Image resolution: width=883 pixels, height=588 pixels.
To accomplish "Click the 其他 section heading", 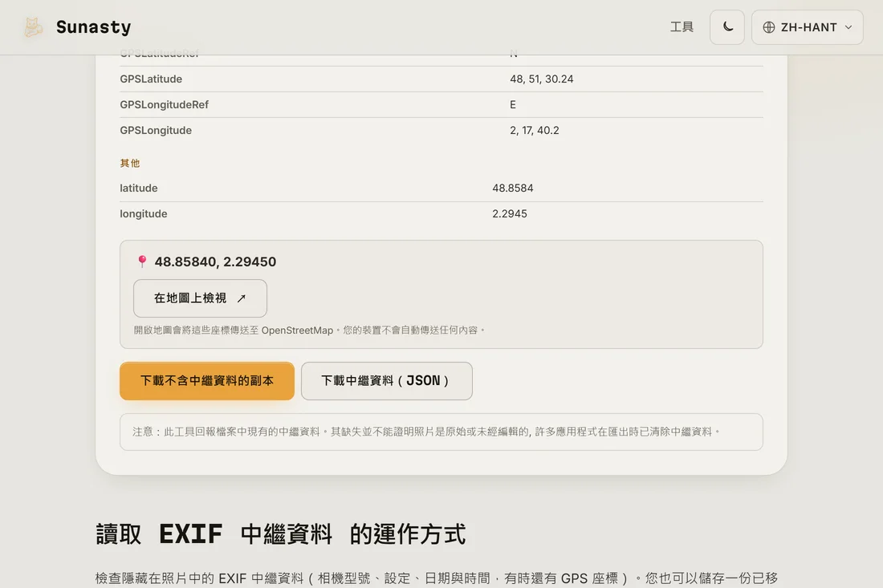I will pyautogui.click(x=129, y=163).
